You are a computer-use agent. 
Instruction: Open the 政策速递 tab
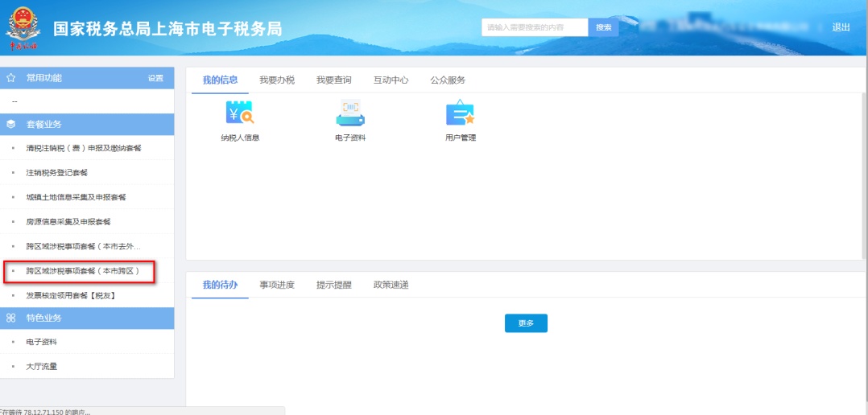pos(391,285)
